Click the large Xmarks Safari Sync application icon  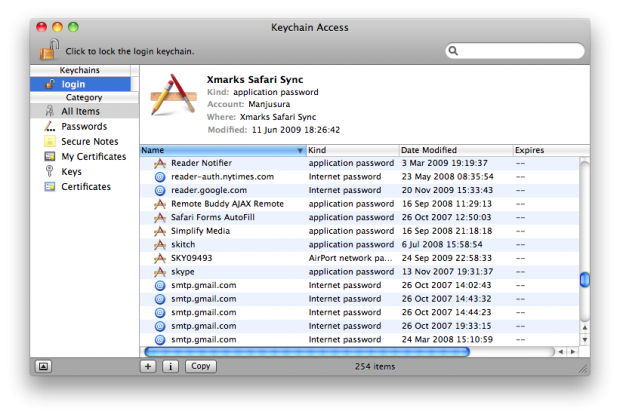pos(174,95)
